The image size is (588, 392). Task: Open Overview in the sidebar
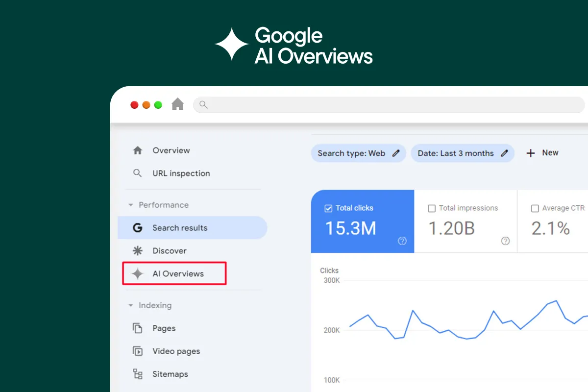(x=171, y=150)
